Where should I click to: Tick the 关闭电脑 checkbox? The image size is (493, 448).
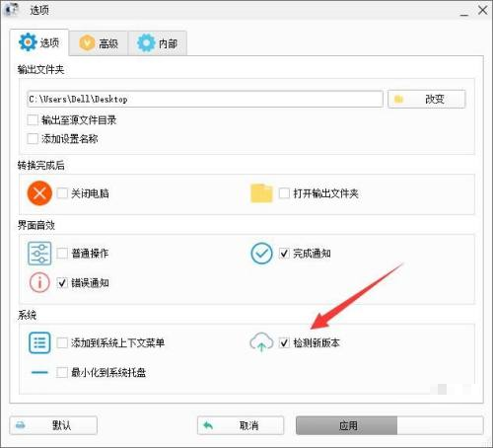62,193
